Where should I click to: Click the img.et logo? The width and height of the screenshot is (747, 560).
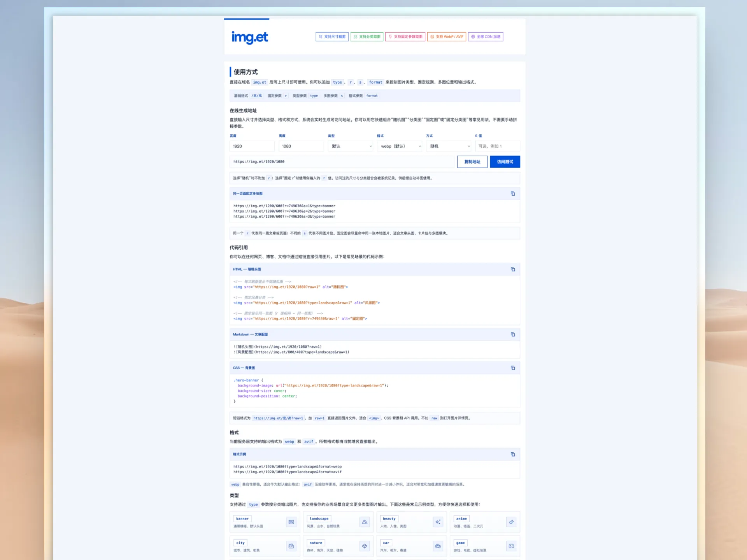point(249,37)
